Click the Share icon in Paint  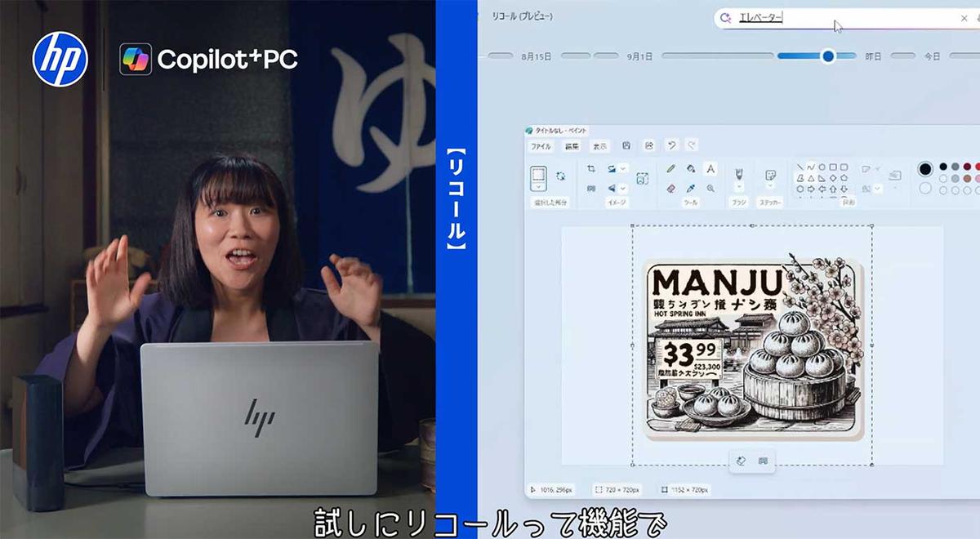coord(648,145)
